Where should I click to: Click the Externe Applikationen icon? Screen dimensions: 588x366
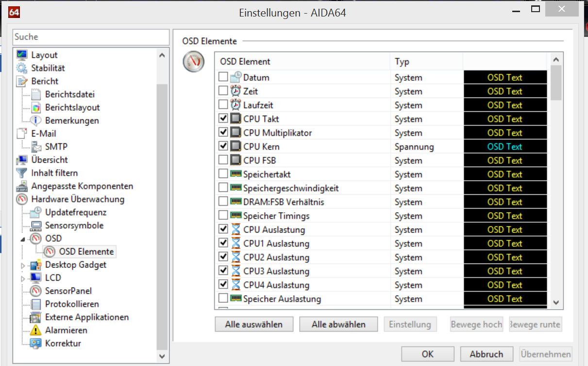(x=36, y=317)
